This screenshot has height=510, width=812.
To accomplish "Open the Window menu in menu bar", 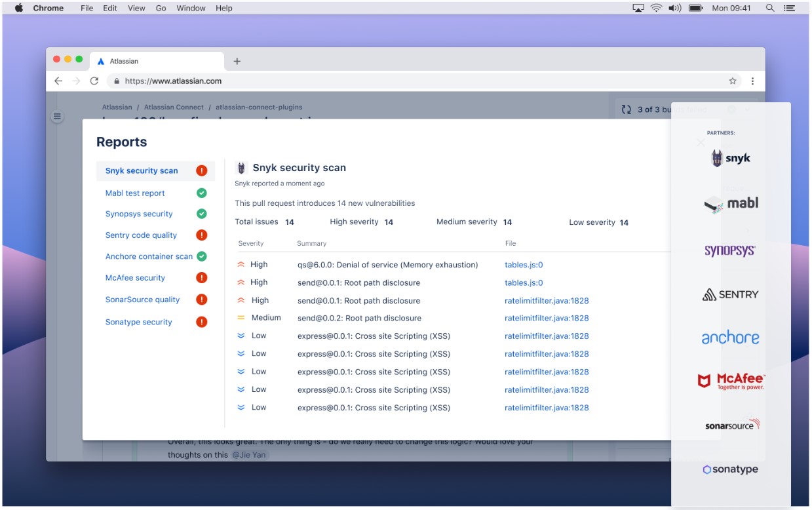I will (191, 8).
